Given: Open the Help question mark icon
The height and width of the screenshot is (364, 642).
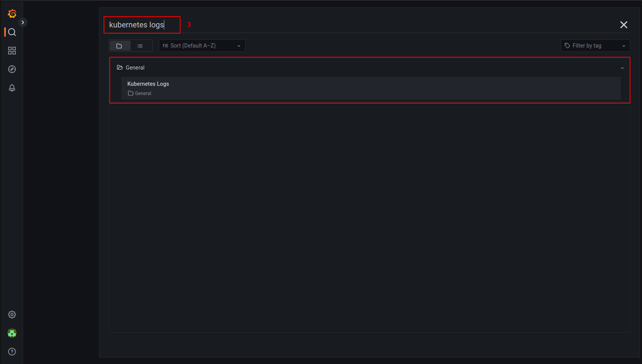Looking at the screenshot, I should (x=12, y=352).
